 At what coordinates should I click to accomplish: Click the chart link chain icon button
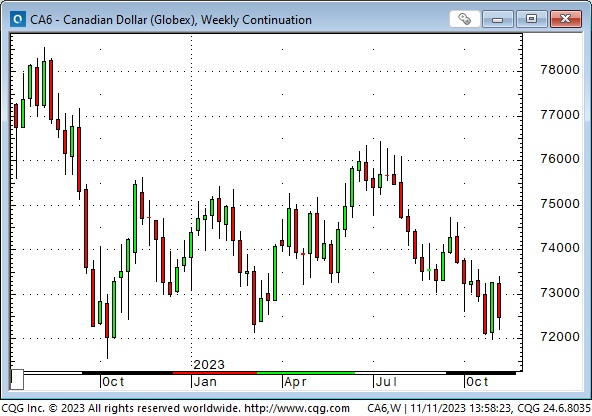click(465, 19)
